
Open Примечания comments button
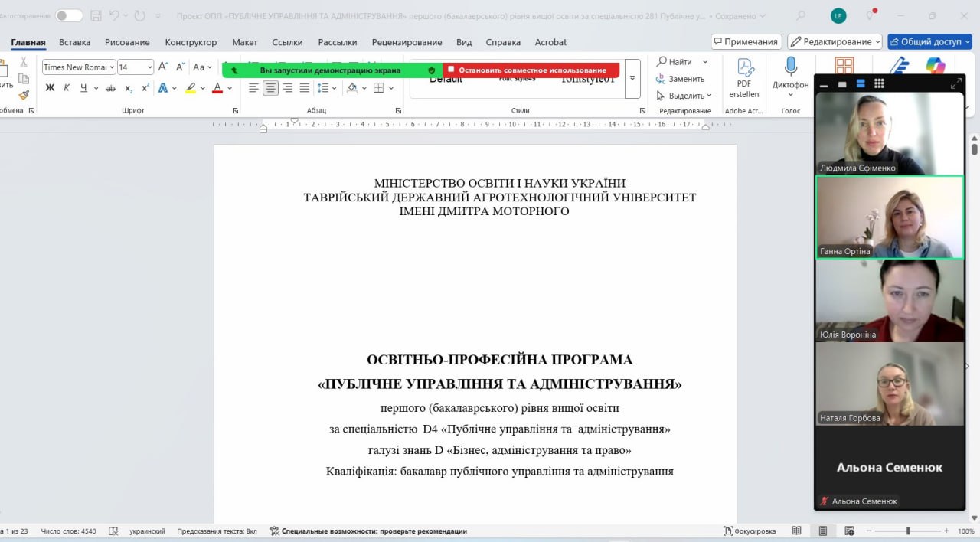click(x=746, y=41)
